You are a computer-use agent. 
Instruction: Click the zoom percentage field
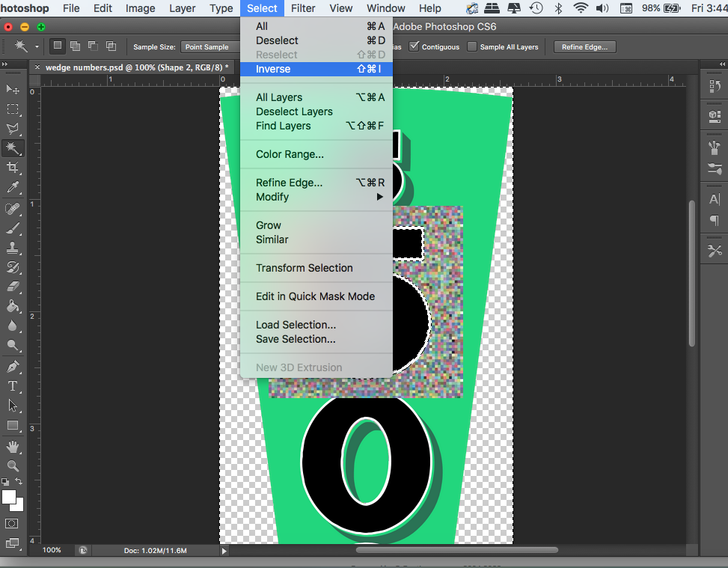[x=52, y=550]
